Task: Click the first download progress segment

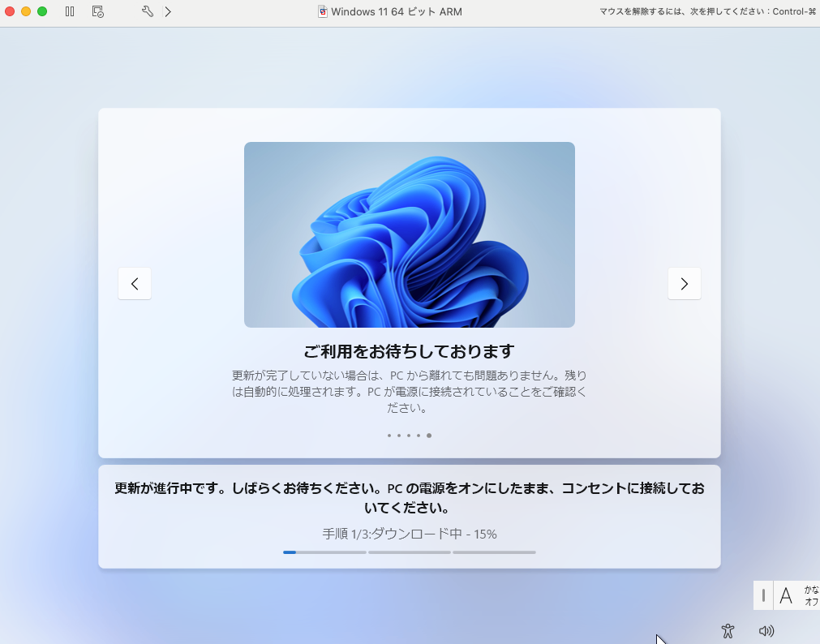Action: pos(324,552)
